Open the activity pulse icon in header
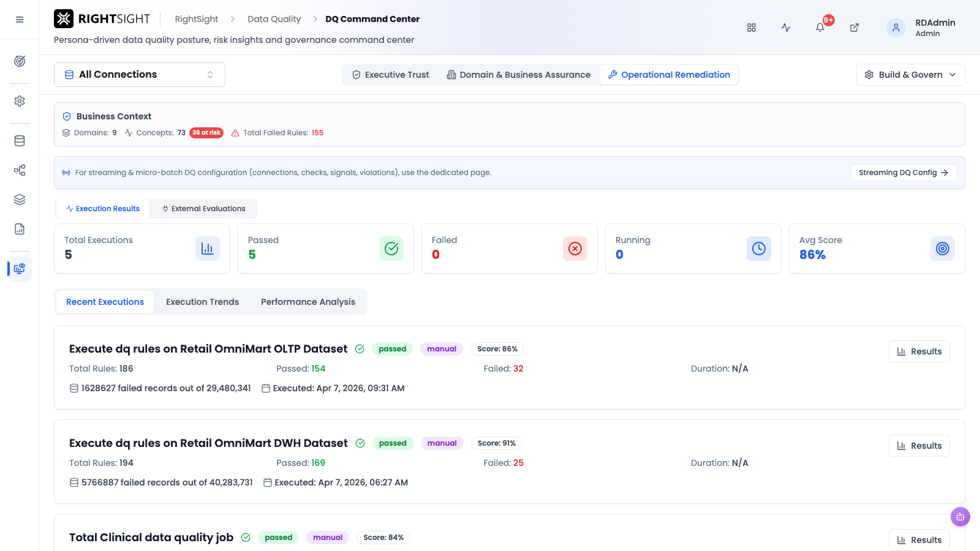Screen dimensions: 980x551 click(x=786, y=28)
